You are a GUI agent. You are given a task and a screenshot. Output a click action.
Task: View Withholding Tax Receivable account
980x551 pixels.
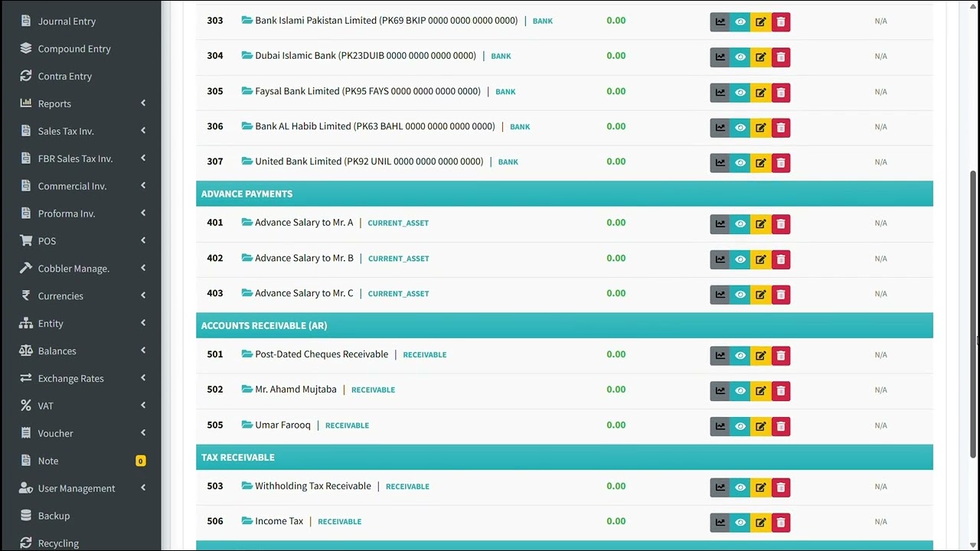[x=740, y=487]
